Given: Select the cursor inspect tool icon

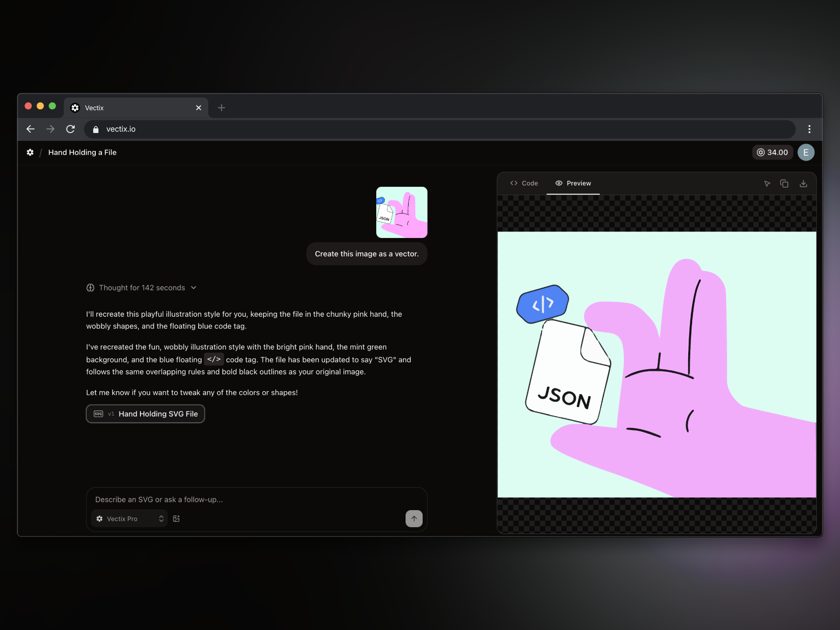Looking at the screenshot, I should [x=767, y=184].
